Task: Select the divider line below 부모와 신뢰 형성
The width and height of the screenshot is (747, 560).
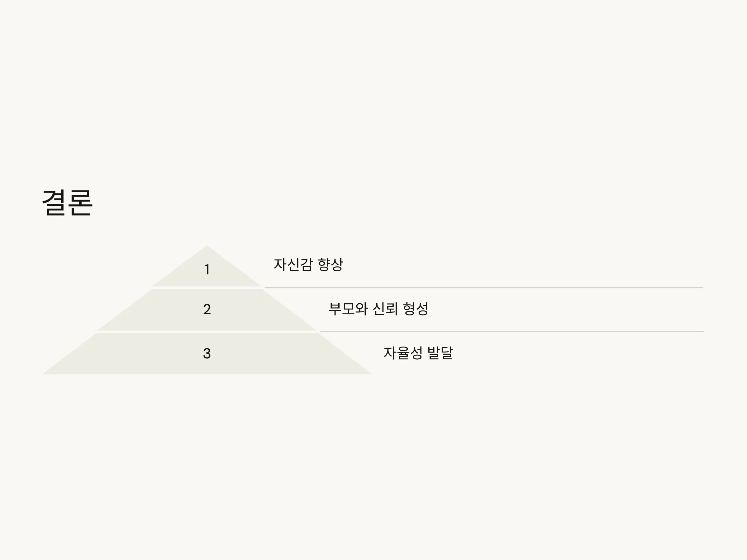Action: coord(512,332)
